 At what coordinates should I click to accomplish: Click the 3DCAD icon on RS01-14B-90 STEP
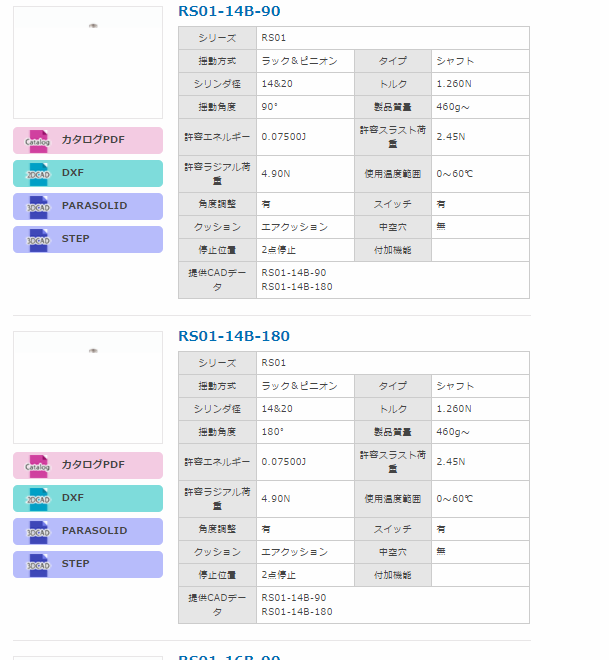click(x=38, y=240)
